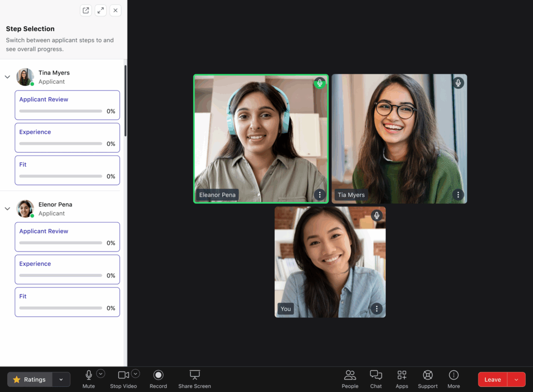Toggle Tia Myers' microphone indicator
The image size is (533, 392).
(458, 83)
